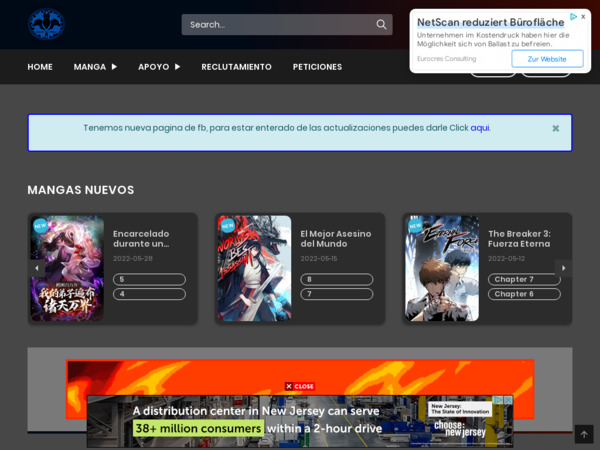This screenshot has width=600, height=450.
Task: Expand the APOYO submenu arrow
Action: (x=177, y=67)
